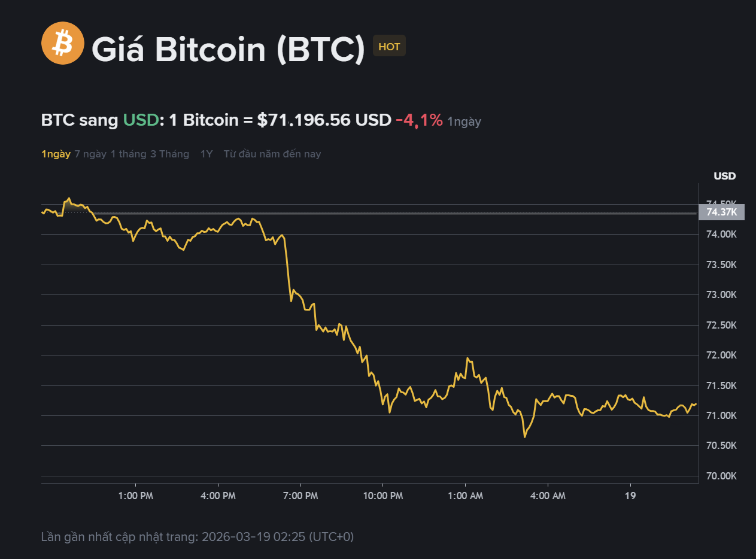Choose the 3 Tháng chart range
Viewport: 756px width, 559px height.
click(169, 154)
